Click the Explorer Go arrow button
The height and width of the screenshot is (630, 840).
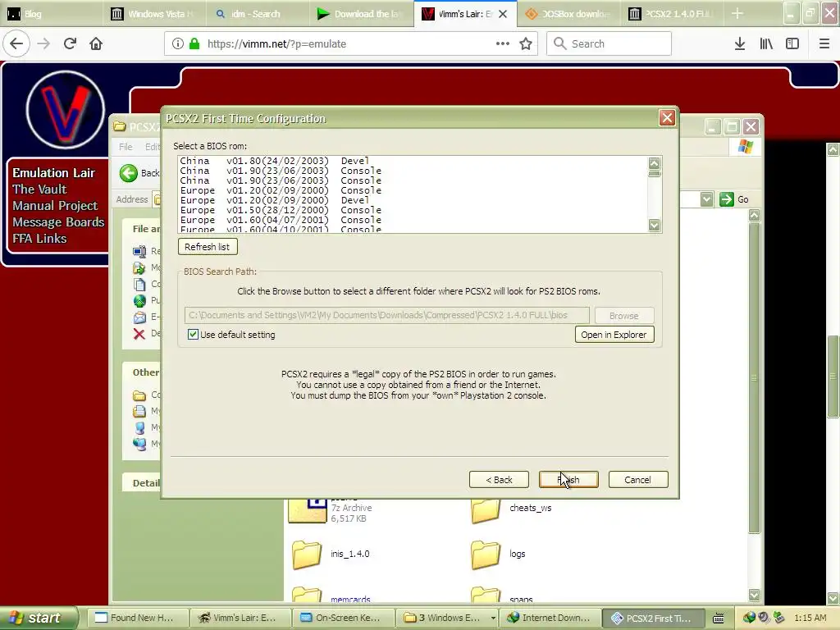tap(727, 199)
